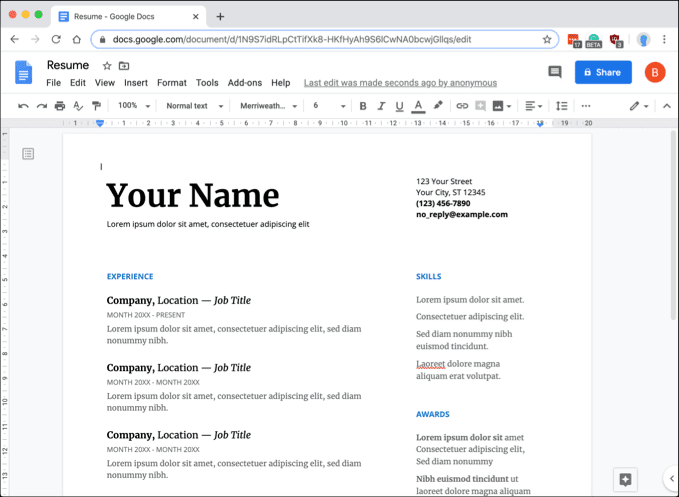Image resolution: width=679 pixels, height=497 pixels.
Task: Click the Explore button at bottom right
Action: (x=625, y=479)
